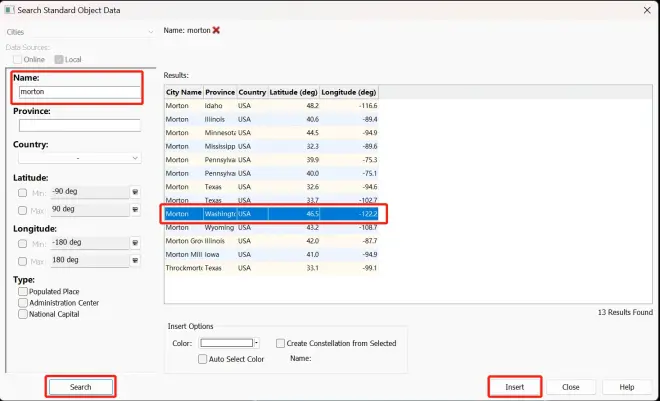
Task: Select the Morton Mill, Iowa row
Action: (271, 254)
